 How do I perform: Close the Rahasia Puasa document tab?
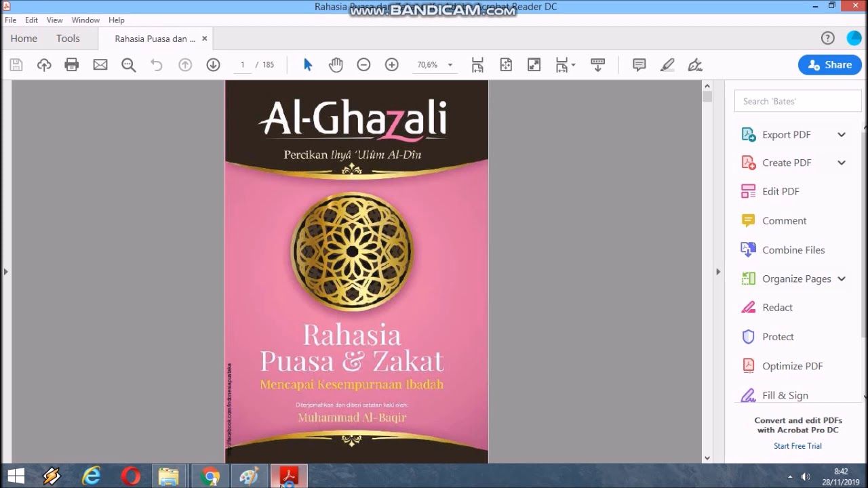tap(205, 39)
